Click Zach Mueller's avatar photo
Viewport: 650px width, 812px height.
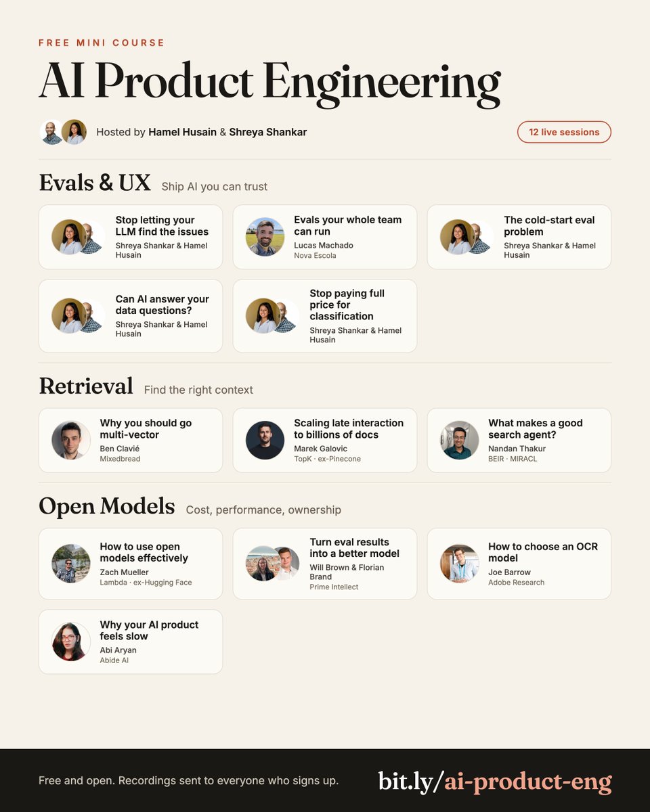(x=71, y=564)
